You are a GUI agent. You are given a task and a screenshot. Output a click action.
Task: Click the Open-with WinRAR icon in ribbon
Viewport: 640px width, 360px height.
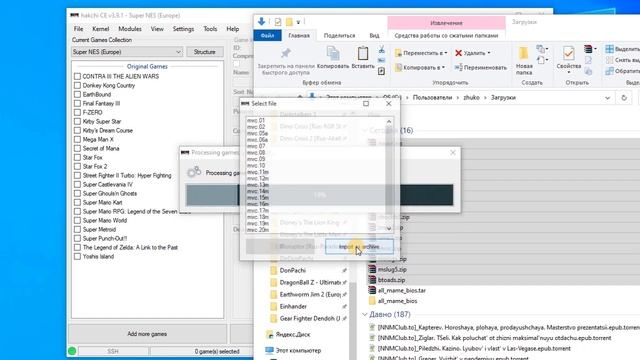click(588, 49)
